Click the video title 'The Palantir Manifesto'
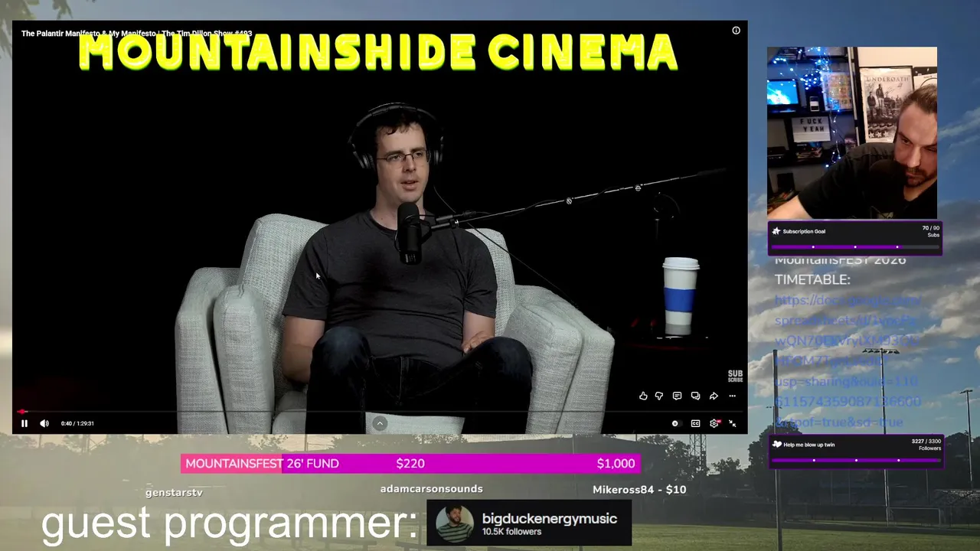The height and width of the screenshot is (551, 980). 136,34
